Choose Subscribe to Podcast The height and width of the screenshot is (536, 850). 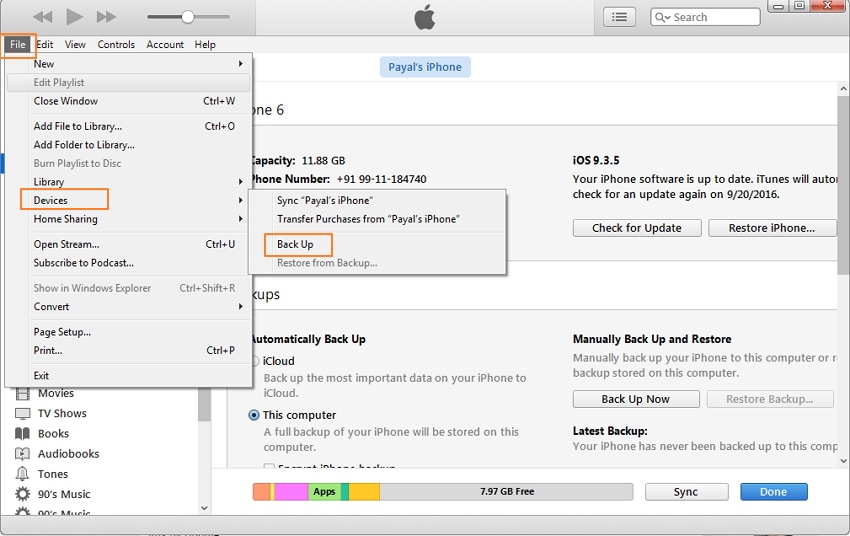coord(128,263)
